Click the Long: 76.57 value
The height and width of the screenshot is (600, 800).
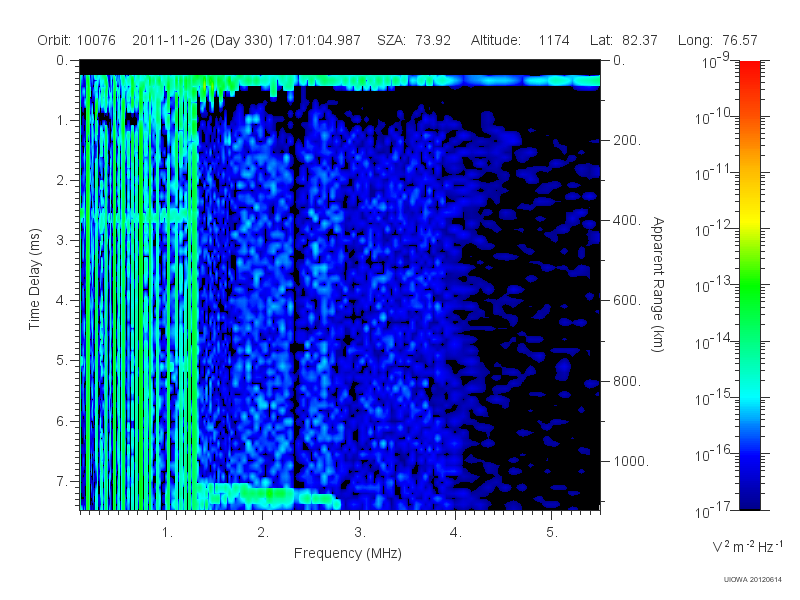coord(717,40)
